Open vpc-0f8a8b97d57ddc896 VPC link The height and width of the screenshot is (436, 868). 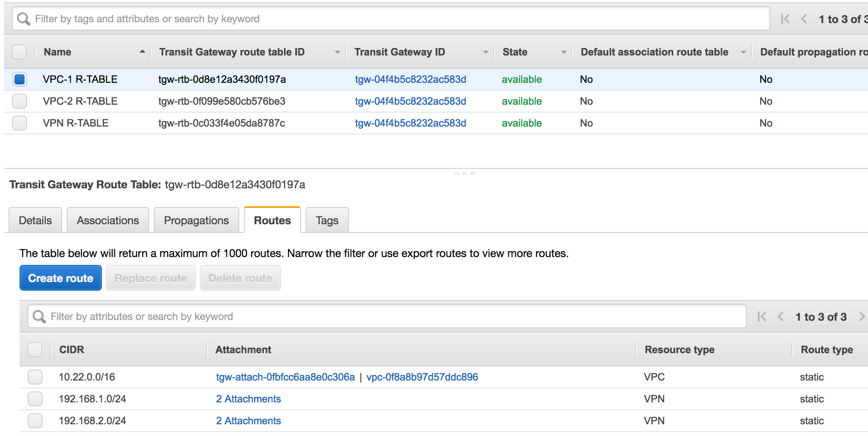(x=422, y=377)
